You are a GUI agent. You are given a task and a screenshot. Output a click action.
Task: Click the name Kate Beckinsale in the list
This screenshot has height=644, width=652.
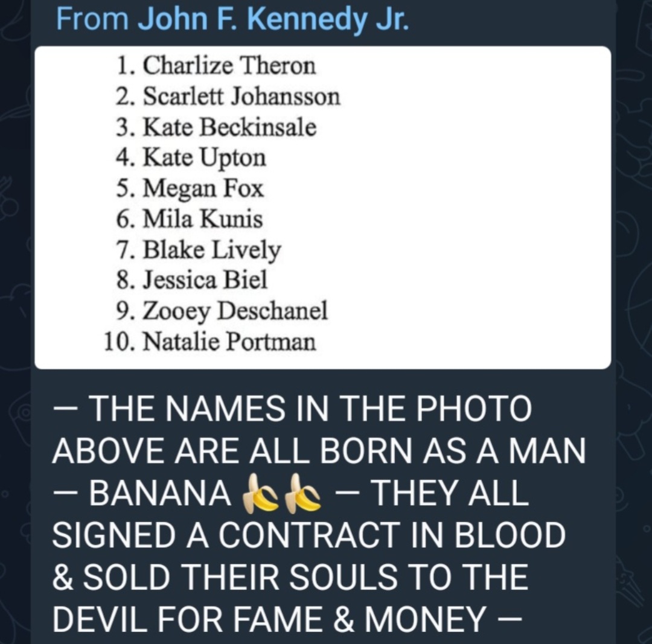click(x=229, y=127)
